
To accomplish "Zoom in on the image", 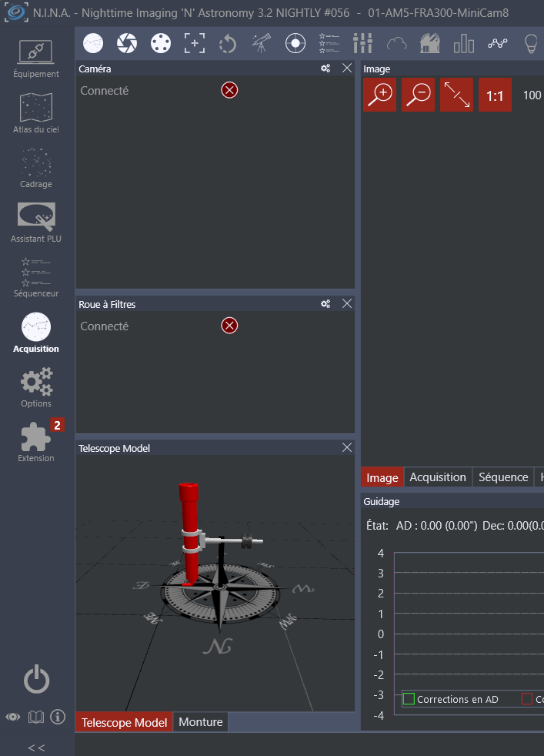I will tap(379, 95).
